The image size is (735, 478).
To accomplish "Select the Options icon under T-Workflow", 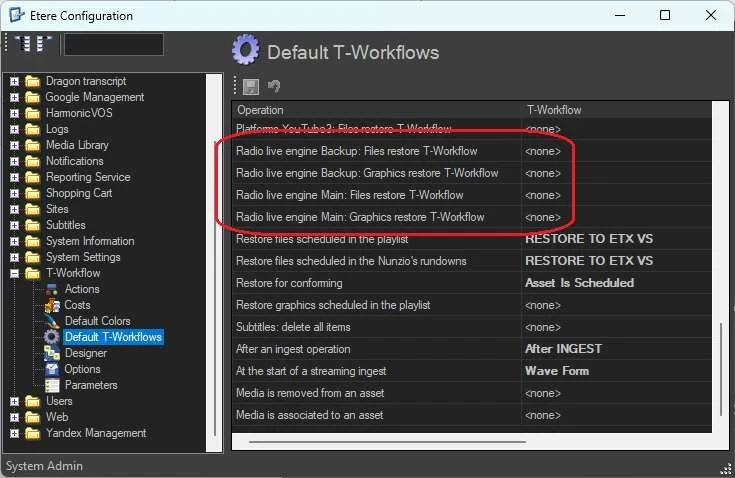I will [x=52, y=369].
